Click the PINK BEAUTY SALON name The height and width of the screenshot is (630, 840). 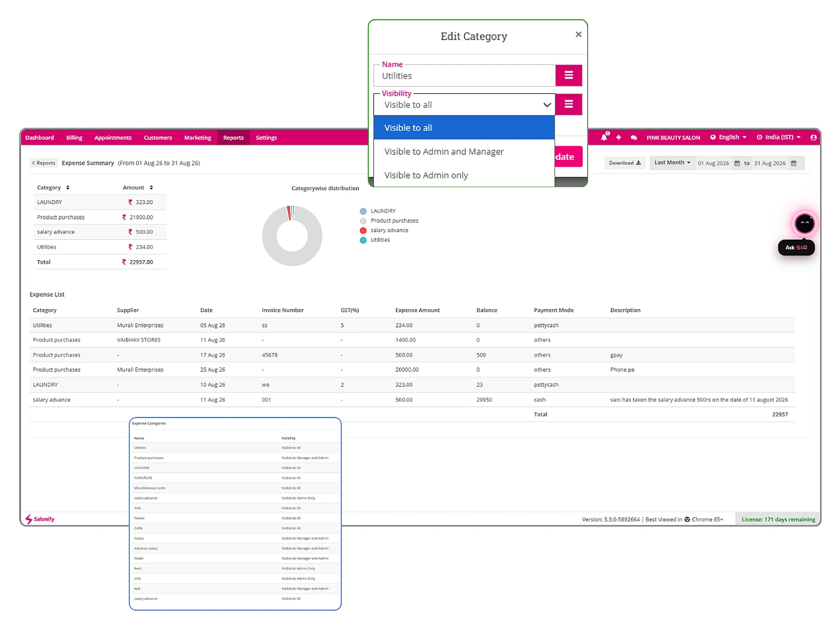673,138
